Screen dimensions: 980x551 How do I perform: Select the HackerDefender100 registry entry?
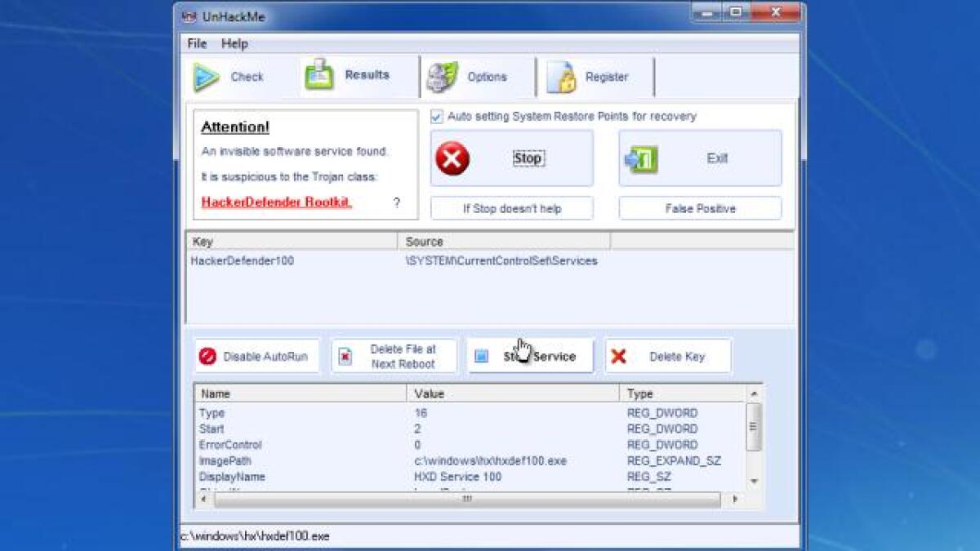click(x=243, y=260)
